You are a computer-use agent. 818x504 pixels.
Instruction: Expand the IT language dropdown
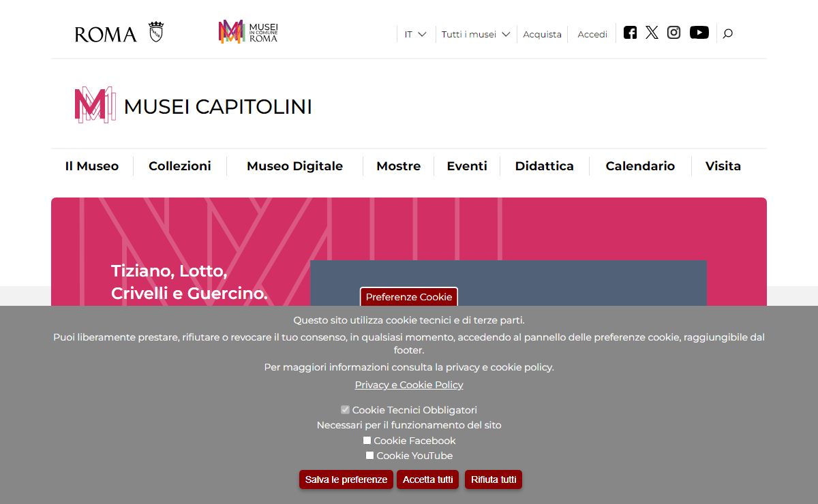click(415, 34)
